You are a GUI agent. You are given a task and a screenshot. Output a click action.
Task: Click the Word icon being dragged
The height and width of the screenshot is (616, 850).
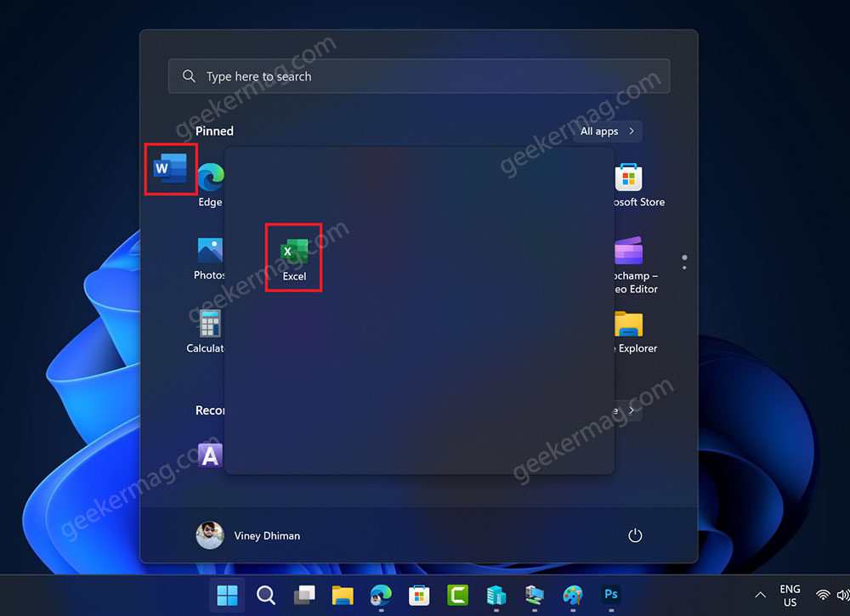click(171, 168)
